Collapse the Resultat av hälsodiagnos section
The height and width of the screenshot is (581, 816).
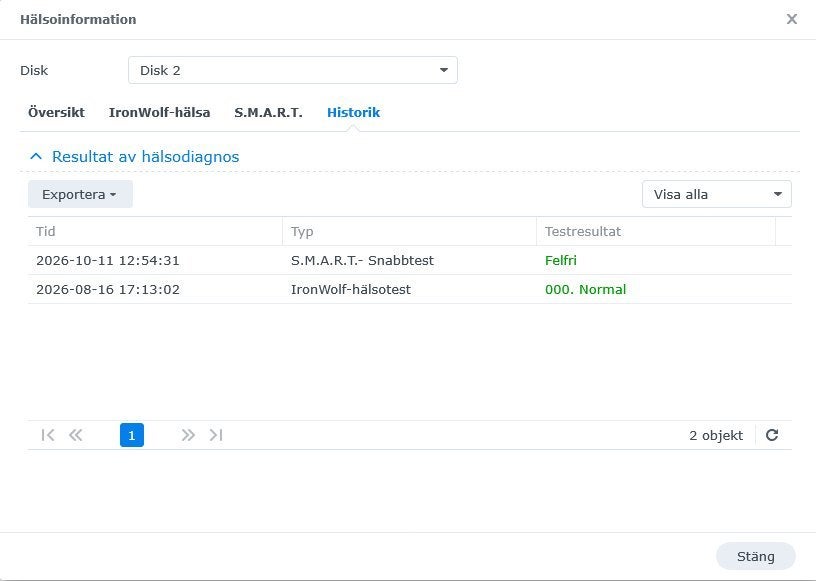(36, 156)
